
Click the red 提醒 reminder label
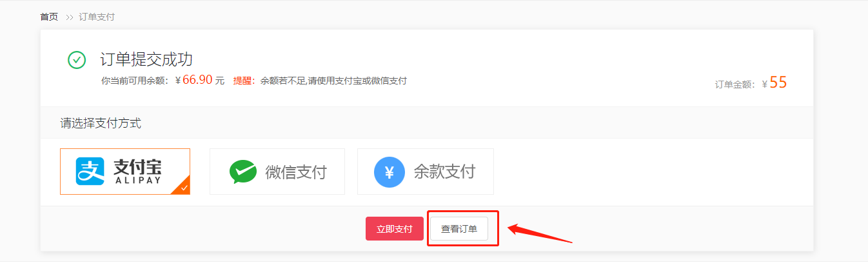(x=242, y=81)
